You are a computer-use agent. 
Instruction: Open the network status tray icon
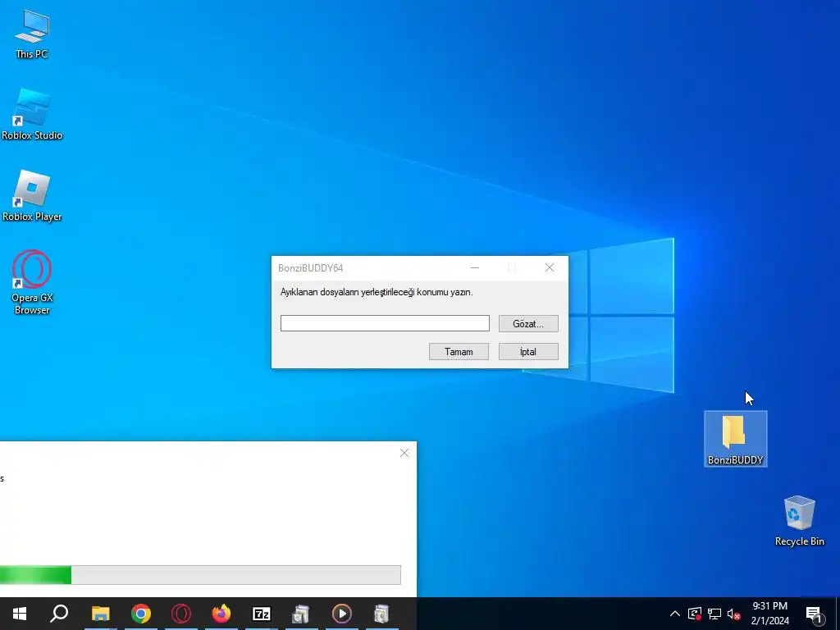pyautogui.click(x=714, y=614)
